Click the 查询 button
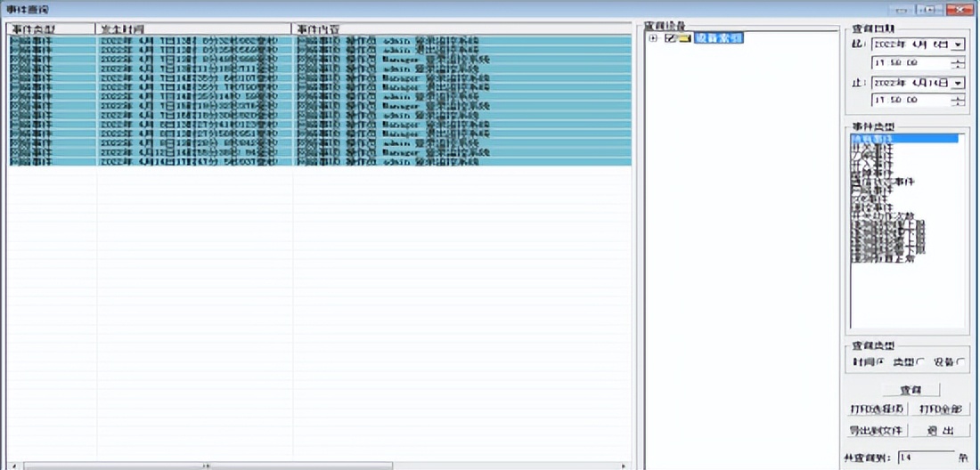The width and height of the screenshot is (980, 470). pyautogui.click(x=911, y=390)
